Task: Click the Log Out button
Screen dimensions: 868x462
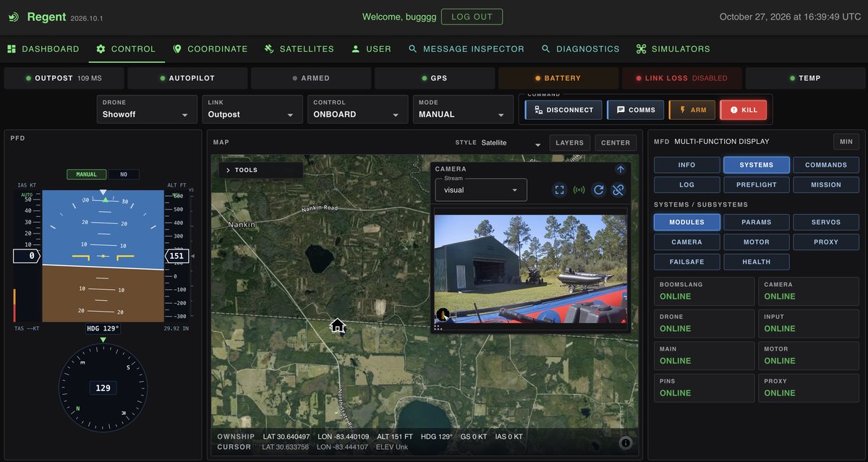Action: pyautogui.click(x=472, y=17)
